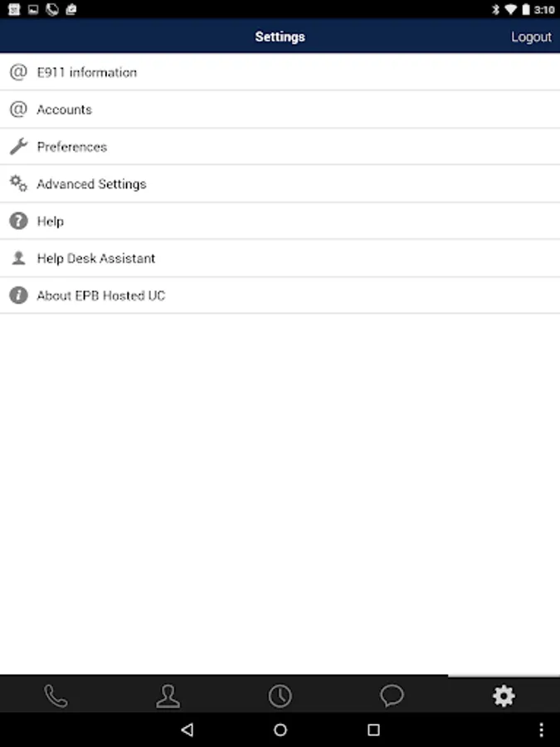Open the Accounts entry

[65, 110]
